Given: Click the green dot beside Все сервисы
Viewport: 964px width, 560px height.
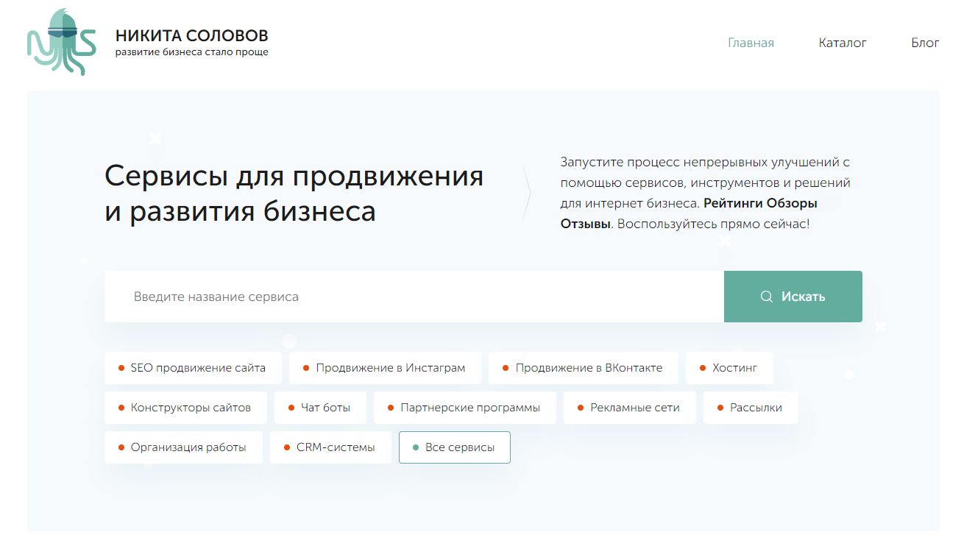Looking at the screenshot, I should tap(417, 447).
